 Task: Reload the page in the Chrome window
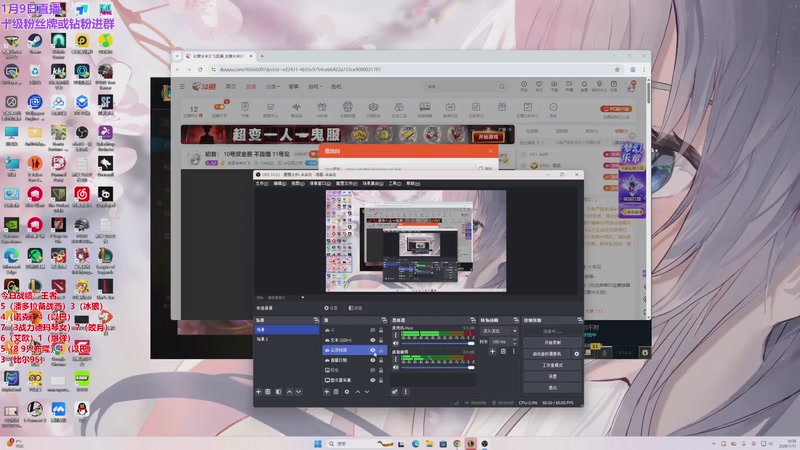[200, 69]
